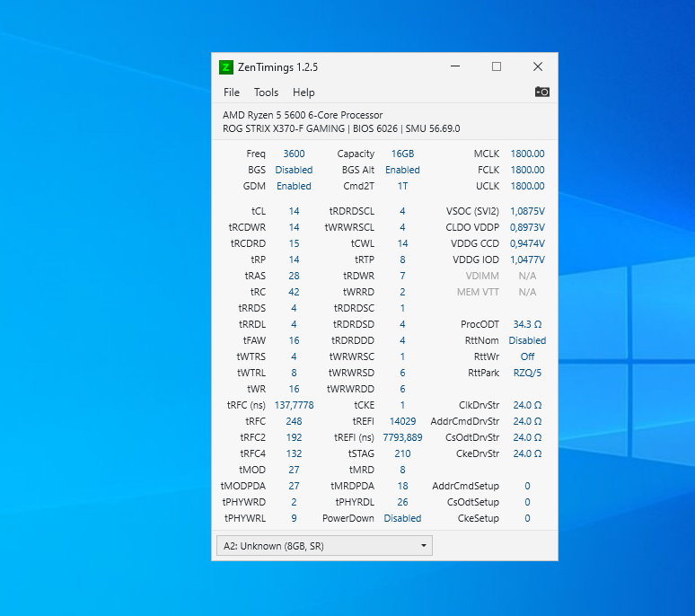Screen dimensions: 695x616
Task: Click the PowerDown Disabled value
Action: click(402, 518)
